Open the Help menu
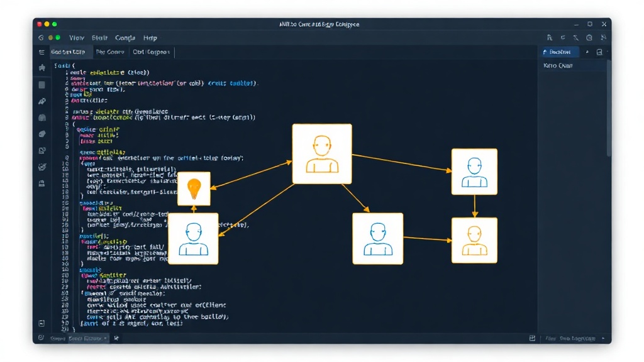The width and height of the screenshot is (644, 362). tap(150, 38)
